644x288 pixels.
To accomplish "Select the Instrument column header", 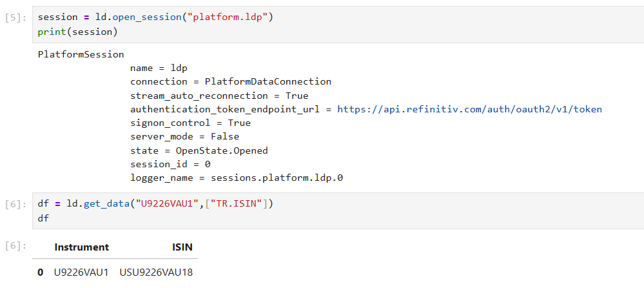I will click(81, 247).
